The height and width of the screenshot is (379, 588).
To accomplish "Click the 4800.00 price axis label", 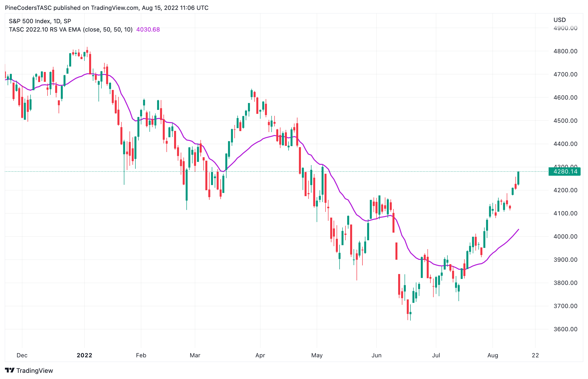I will pos(565,51).
